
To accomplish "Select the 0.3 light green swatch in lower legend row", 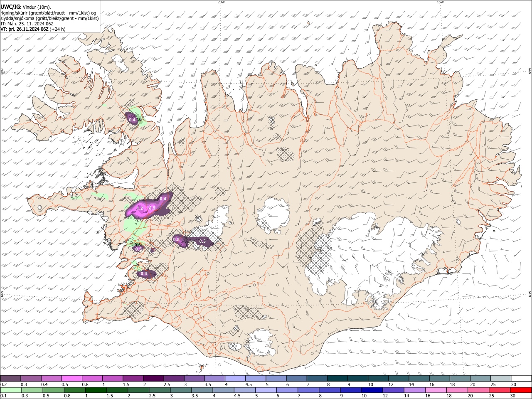I will (x=32, y=390).
